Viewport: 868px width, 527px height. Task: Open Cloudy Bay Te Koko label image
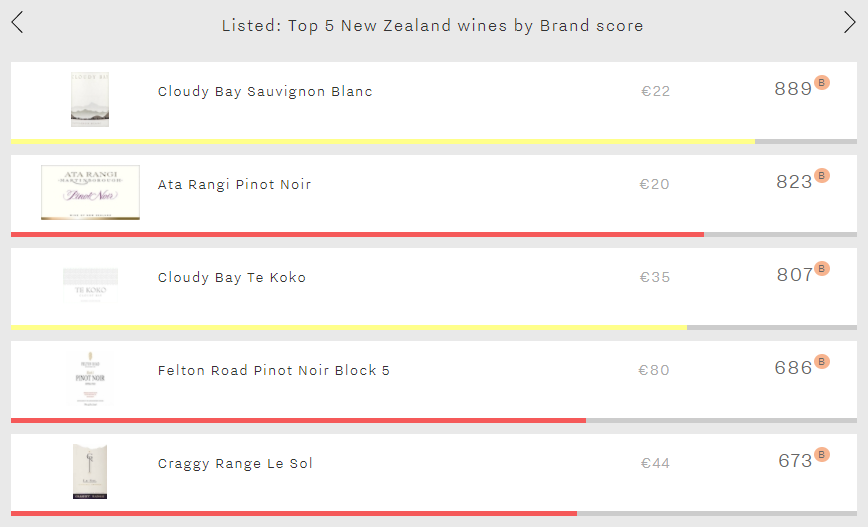90,286
